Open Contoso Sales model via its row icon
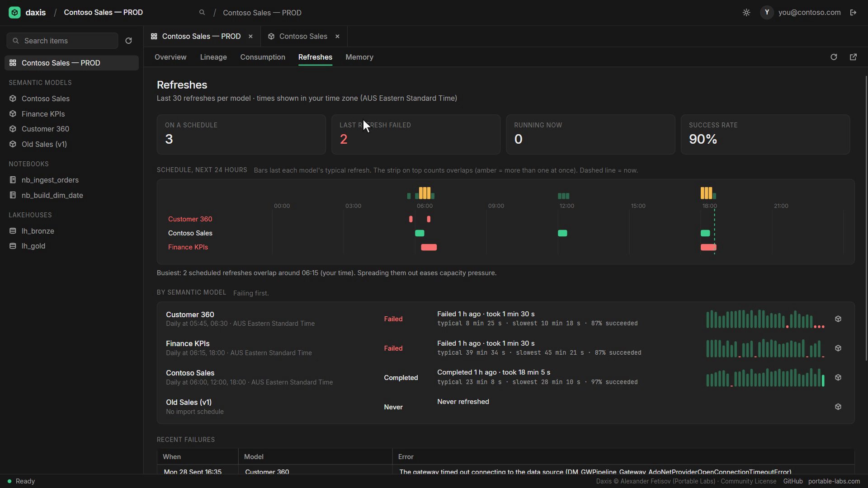868x488 pixels. point(838,378)
